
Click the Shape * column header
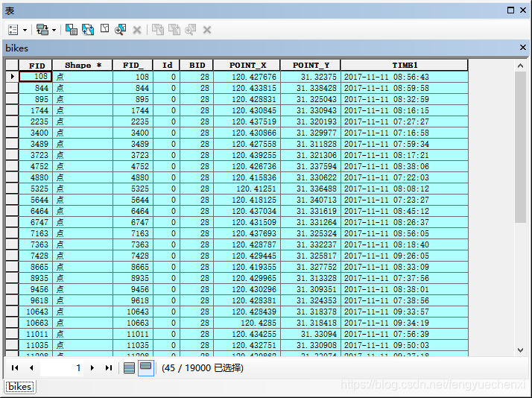[x=83, y=65]
